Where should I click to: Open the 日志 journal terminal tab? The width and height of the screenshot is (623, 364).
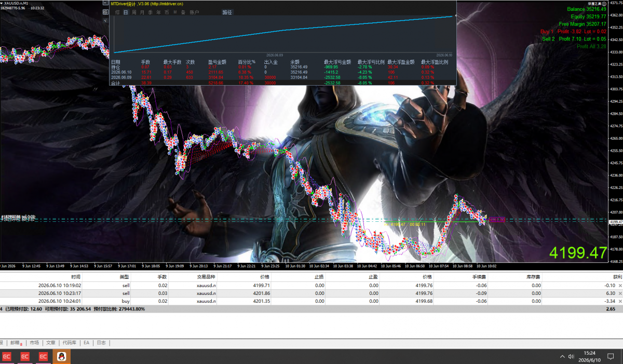point(101,343)
